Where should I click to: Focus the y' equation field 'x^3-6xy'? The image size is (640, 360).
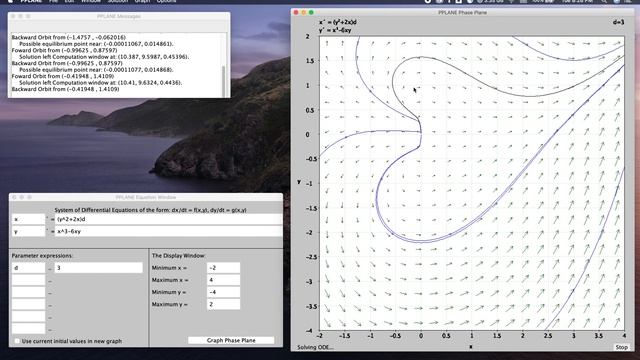169,231
